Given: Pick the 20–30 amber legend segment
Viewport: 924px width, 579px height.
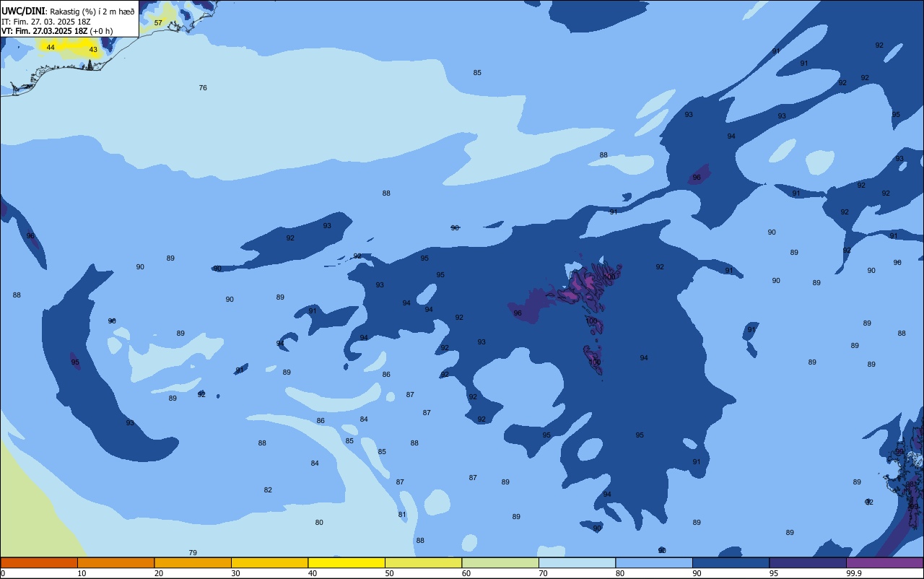Looking at the screenshot, I should point(193,562).
